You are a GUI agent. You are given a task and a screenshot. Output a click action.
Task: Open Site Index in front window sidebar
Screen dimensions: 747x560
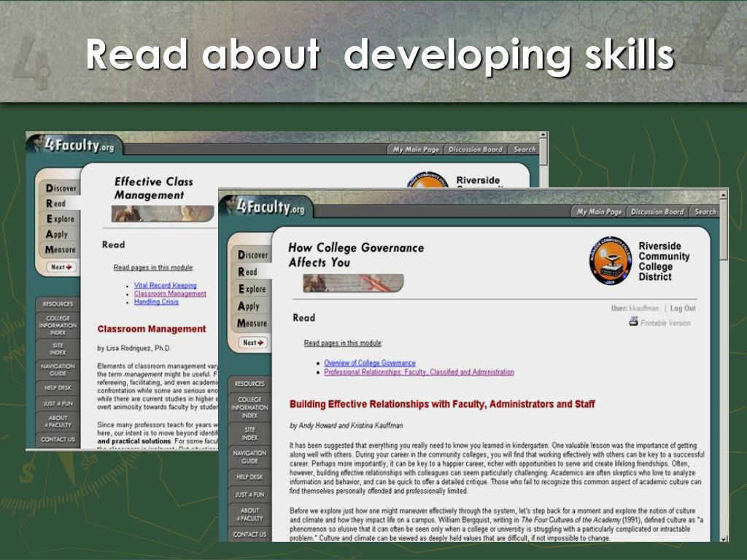[x=249, y=433]
